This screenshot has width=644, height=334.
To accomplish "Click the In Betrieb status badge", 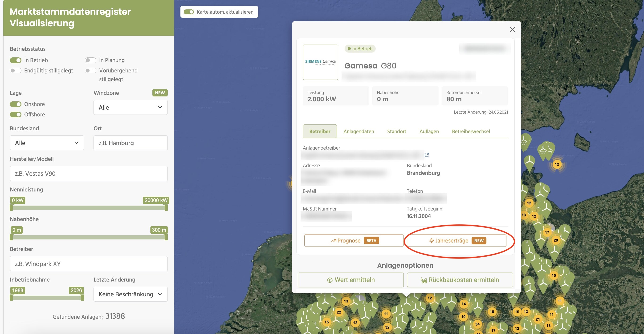I will click(x=360, y=49).
